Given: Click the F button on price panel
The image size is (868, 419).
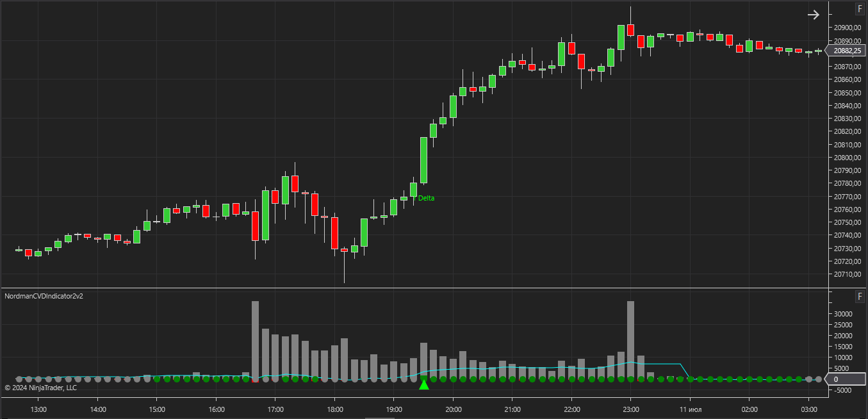Looking at the screenshot, I should [x=860, y=9].
